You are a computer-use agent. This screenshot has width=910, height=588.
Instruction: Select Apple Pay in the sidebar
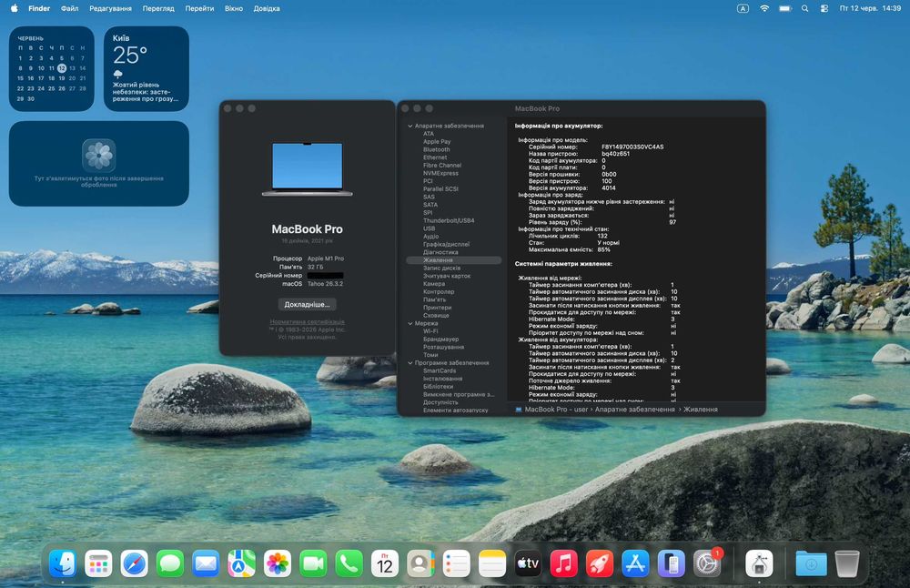point(437,142)
